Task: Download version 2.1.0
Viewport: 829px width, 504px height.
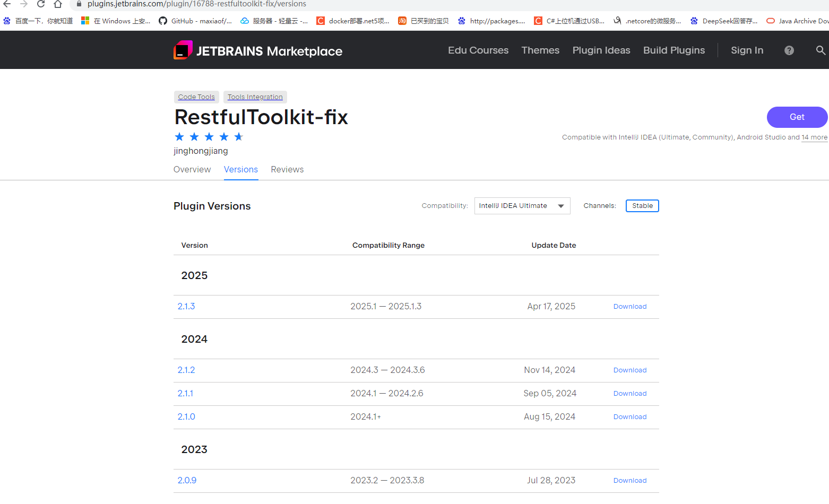Action: pyautogui.click(x=630, y=417)
